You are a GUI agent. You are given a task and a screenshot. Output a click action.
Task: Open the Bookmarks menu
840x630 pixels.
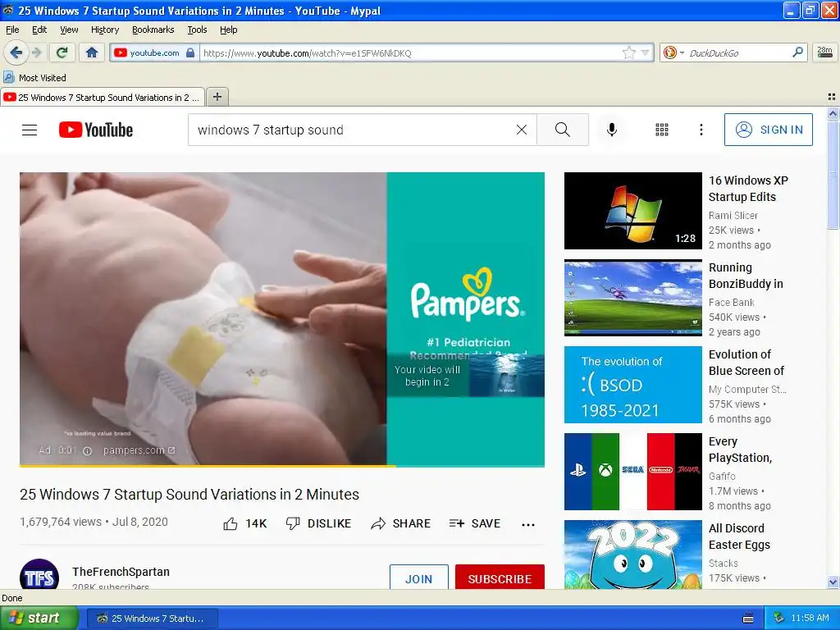click(x=153, y=30)
